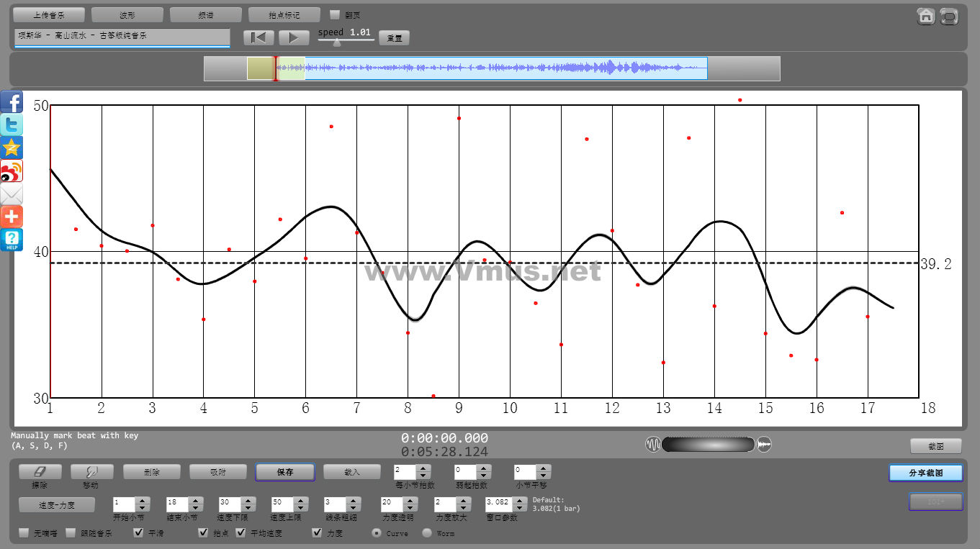The image size is (980, 549).
Task: Switch to the 波形 waveform view
Action: pos(127,14)
